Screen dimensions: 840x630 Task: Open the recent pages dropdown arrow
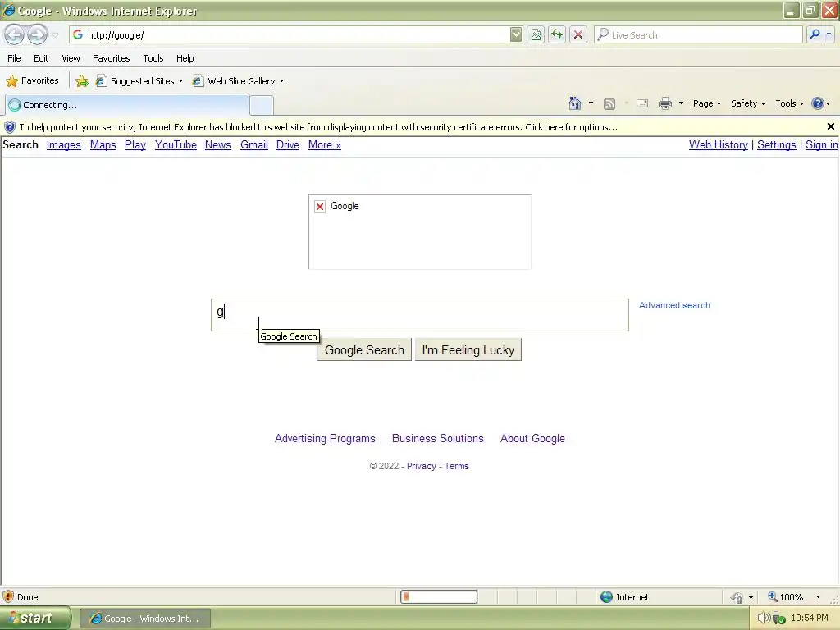pos(55,35)
